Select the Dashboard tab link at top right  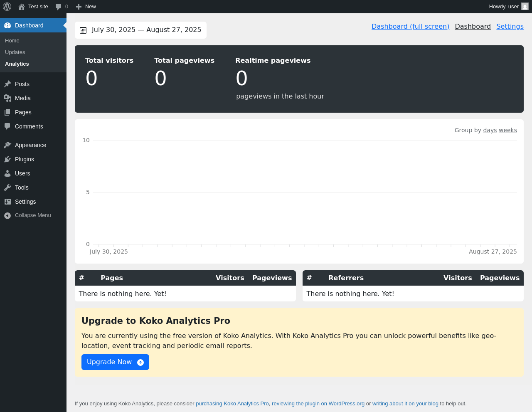click(473, 26)
